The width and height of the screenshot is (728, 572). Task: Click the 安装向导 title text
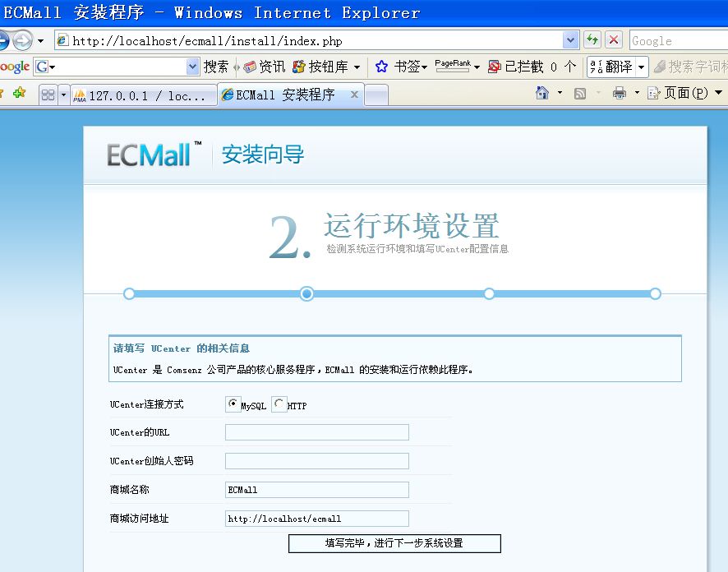(x=263, y=155)
